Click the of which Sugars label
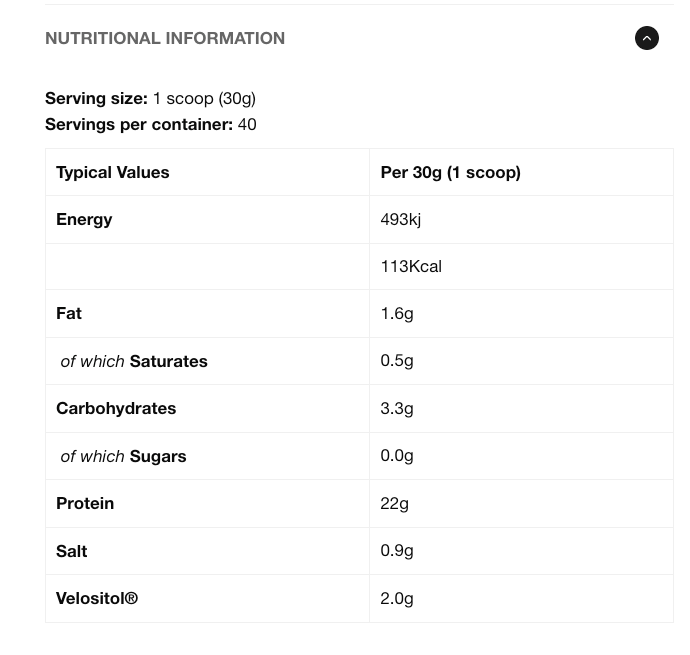The width and height of the screenshot is (690, 655). (123, 456)
